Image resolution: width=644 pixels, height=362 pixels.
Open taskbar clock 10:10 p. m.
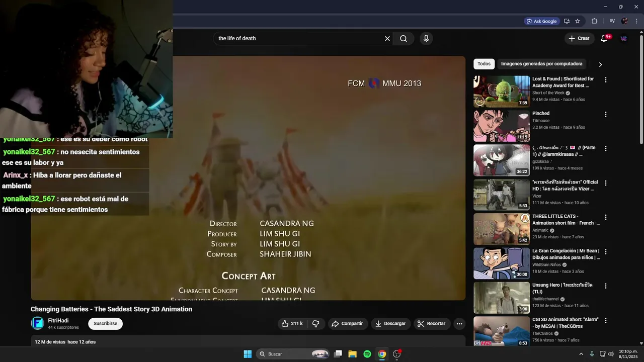tap(628, 354)
